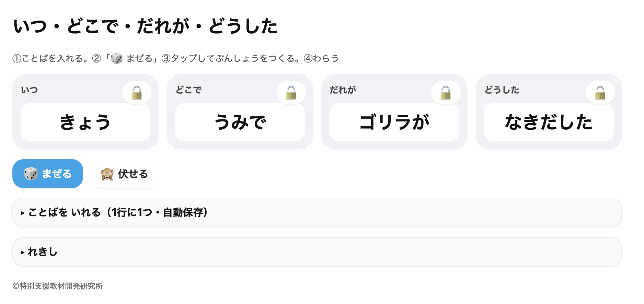Click the monkey icon on 伏せる button

tap(107, 174)
